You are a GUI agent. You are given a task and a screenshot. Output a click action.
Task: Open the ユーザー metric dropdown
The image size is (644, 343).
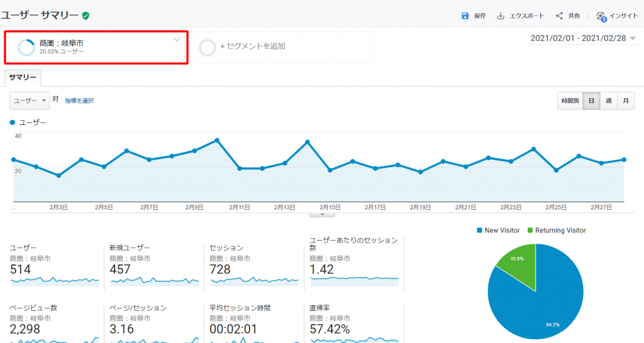(x=30, y=101)
